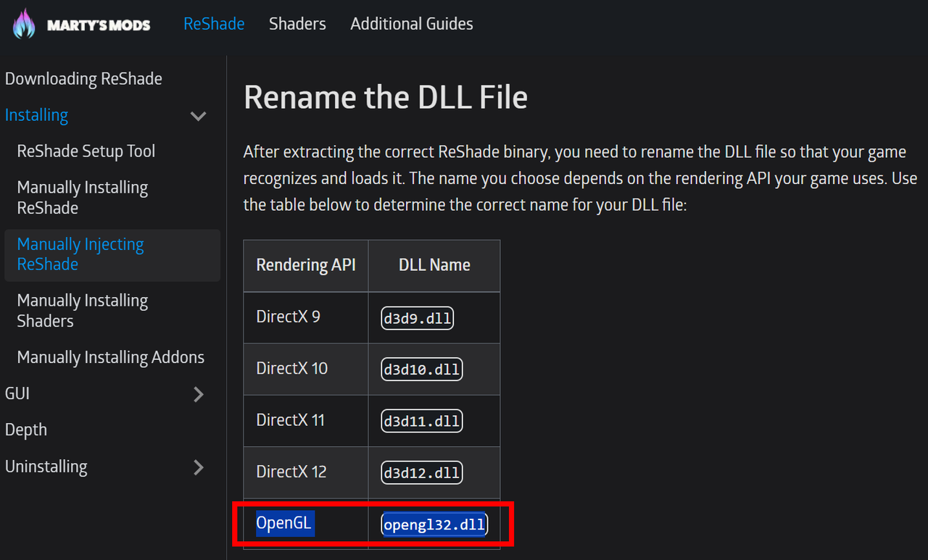Click the DirectX 9 table cell

point(306,317)
